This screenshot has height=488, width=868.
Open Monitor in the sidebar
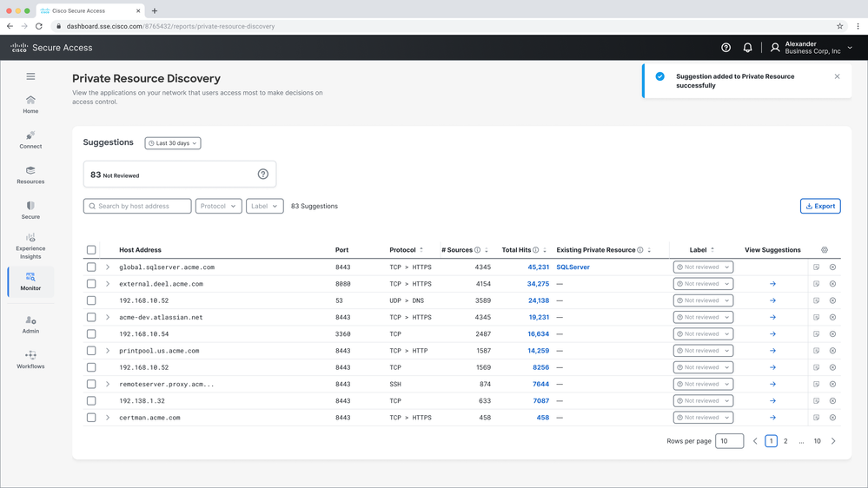point(30,281)
